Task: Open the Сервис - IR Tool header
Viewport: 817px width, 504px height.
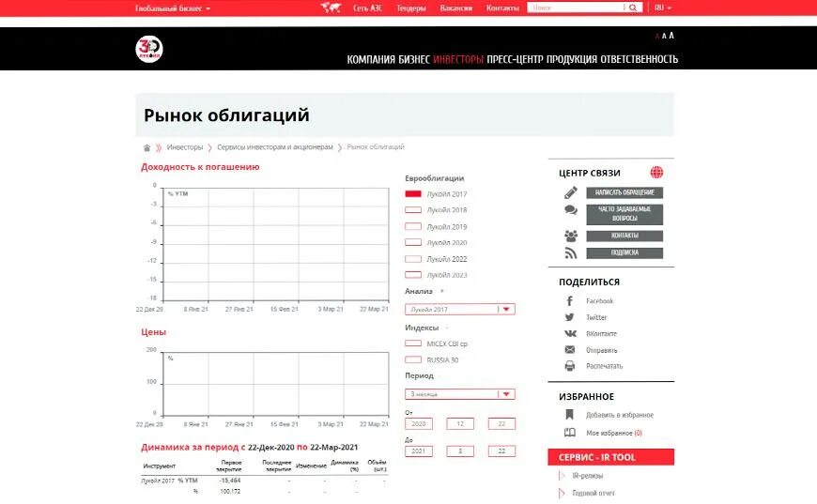Action: pyautogui.click(x=610, y=457)
